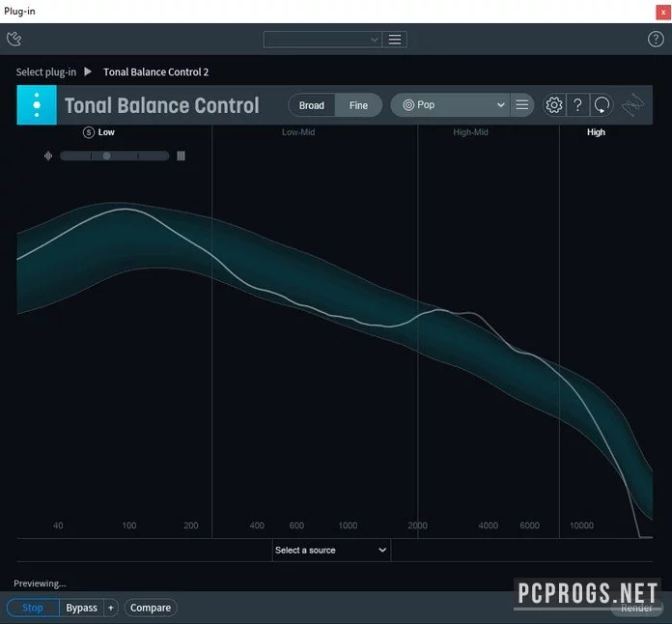This screenshot has width=672, height=624.
Task: Click the plug-in hand icon at top left
Action: coord(14,39)
